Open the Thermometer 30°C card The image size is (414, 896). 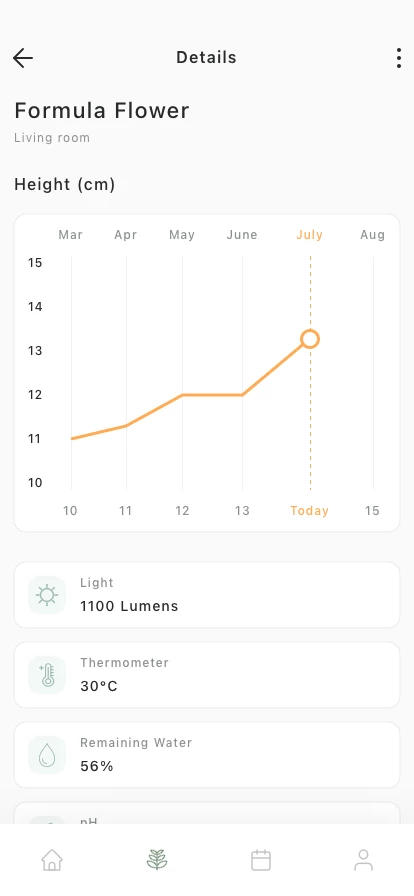[x=207, y=675]
